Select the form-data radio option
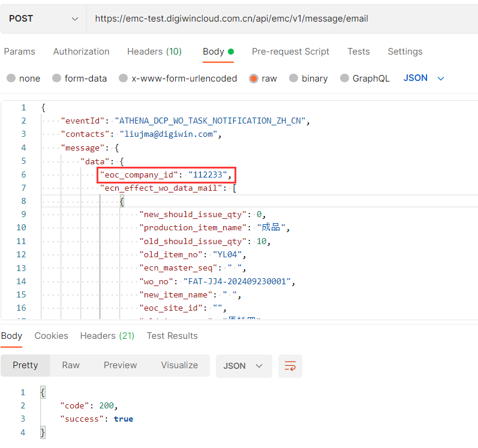Screen dimensions: 478x448 tap(80, 79)
